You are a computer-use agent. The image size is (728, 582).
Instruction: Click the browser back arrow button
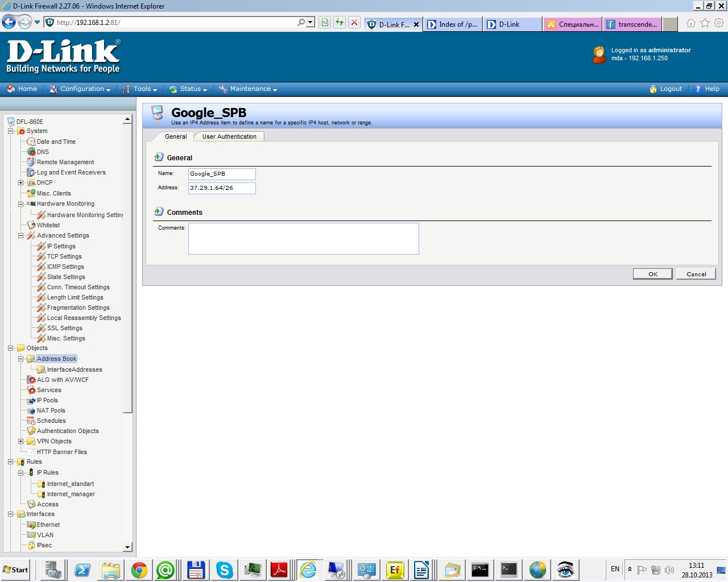[9, 22]
